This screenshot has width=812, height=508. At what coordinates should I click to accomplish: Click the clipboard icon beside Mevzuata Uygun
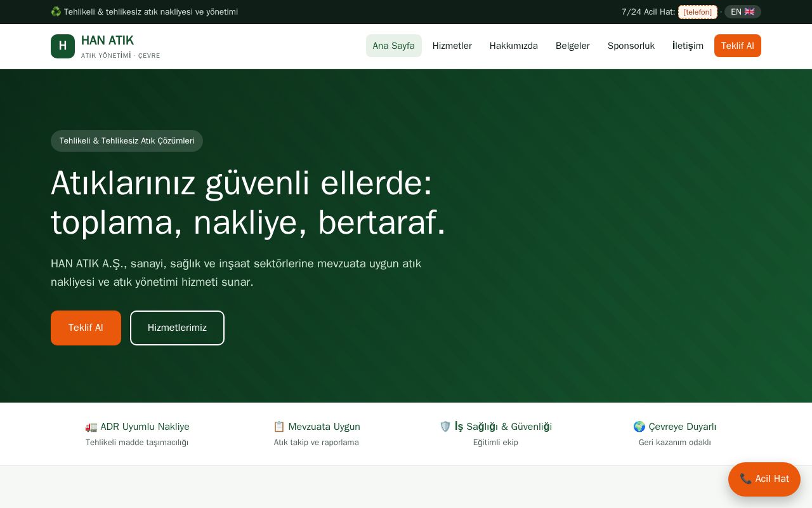[279, 427]
